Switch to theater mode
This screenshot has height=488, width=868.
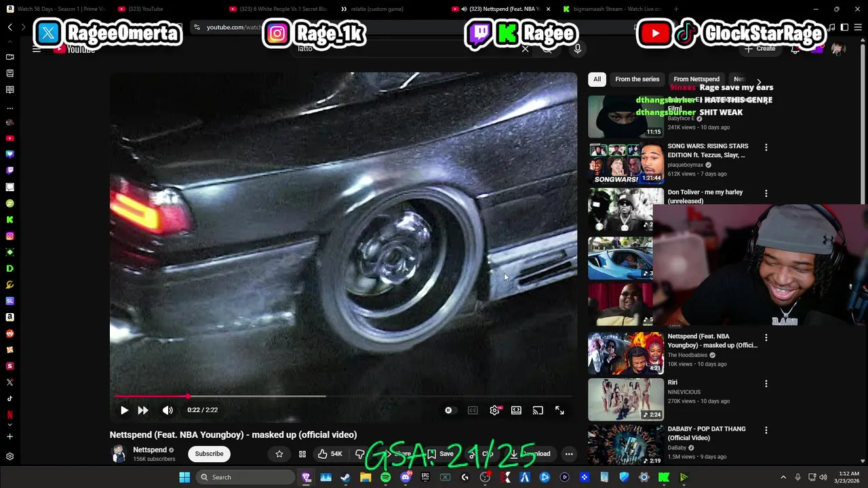(516, 410)
